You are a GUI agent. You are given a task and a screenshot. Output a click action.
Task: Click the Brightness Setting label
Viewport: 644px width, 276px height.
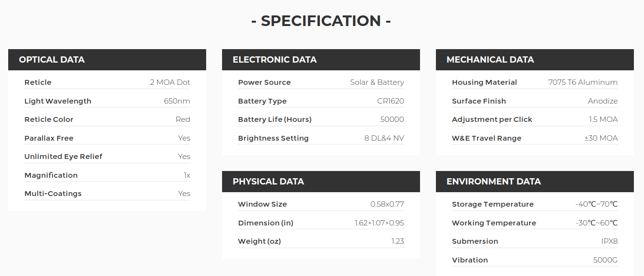tap(273, 138)
